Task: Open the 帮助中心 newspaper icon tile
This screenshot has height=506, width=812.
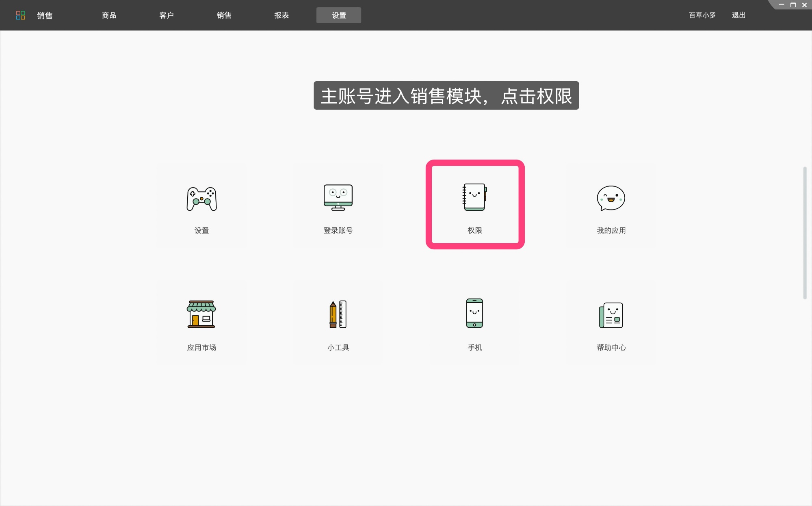Action: 611,323
